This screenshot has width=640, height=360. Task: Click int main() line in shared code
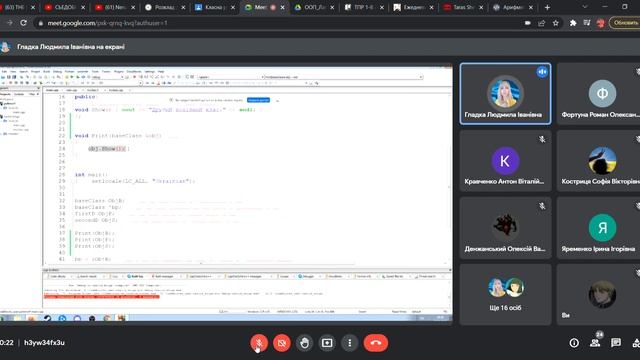(91, 175)
